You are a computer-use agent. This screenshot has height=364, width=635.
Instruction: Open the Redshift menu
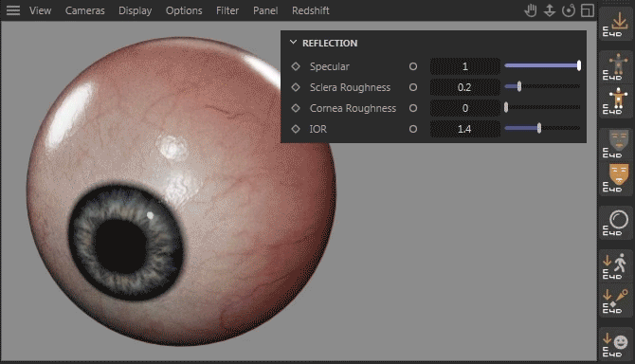311,10
